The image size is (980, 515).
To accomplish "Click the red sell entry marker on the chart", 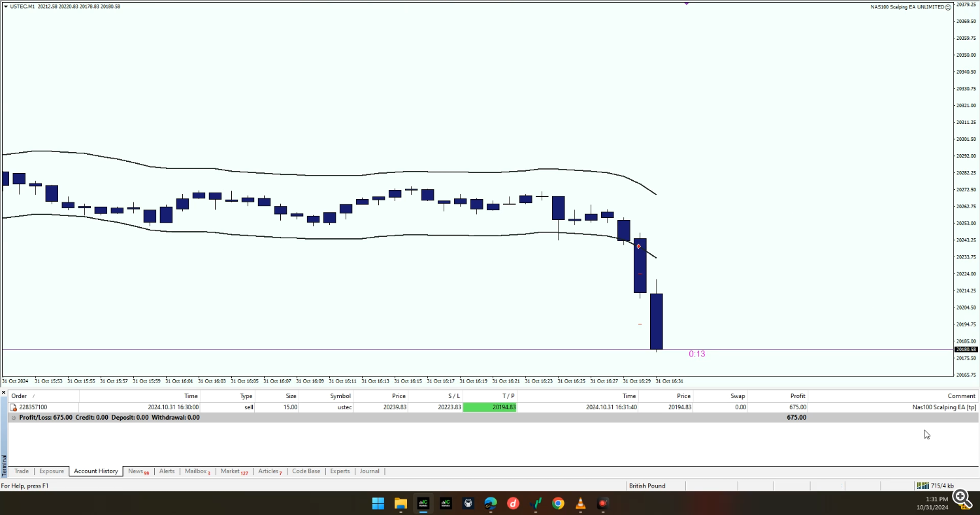I will pyautogui.click(x=638, y=246).
